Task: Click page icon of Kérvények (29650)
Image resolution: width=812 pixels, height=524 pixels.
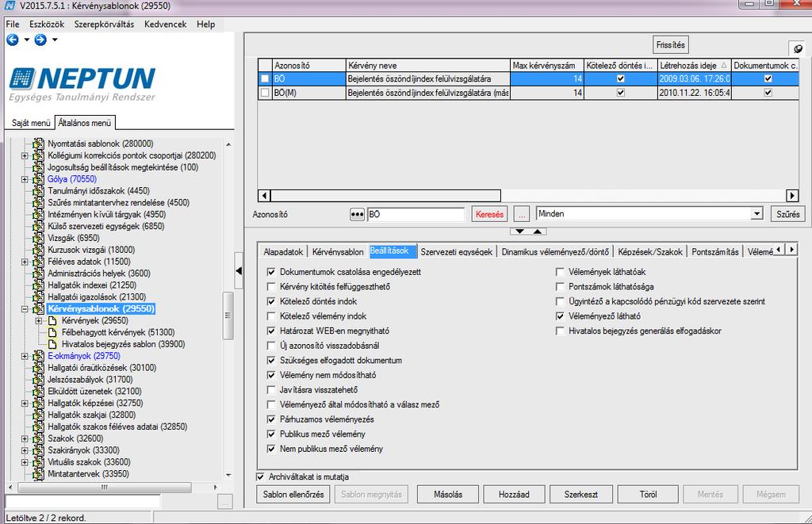Action: click(52, 321)
